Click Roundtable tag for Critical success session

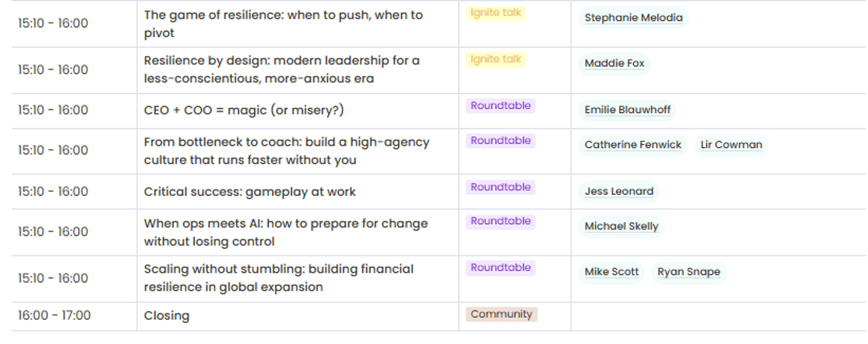tap(500, 187)
